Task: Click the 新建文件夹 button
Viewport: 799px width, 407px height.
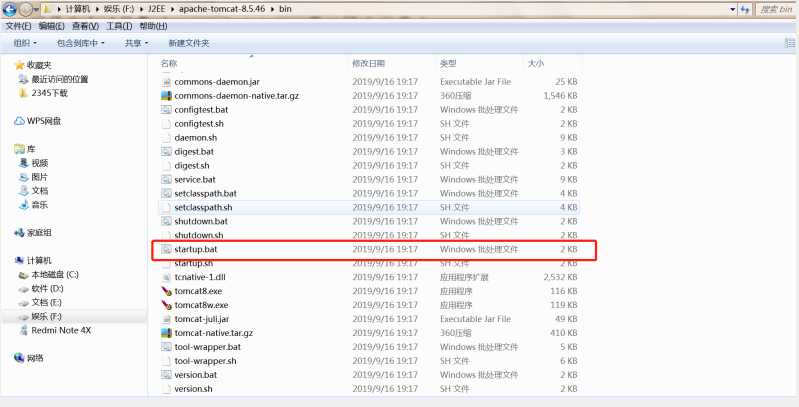Action: (189, 43)
